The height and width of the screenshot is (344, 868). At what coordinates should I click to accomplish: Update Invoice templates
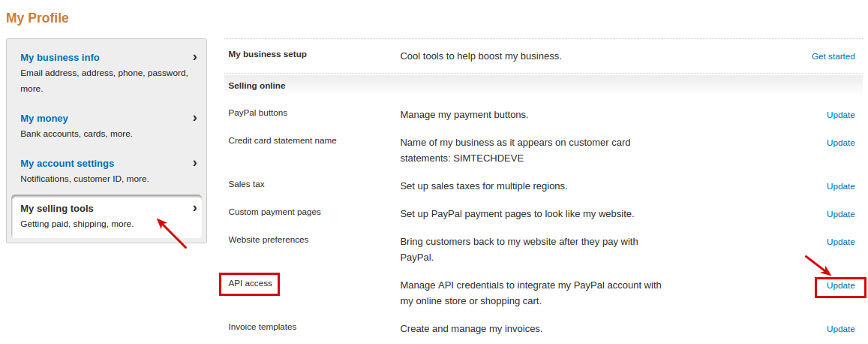tap(840, 329)
